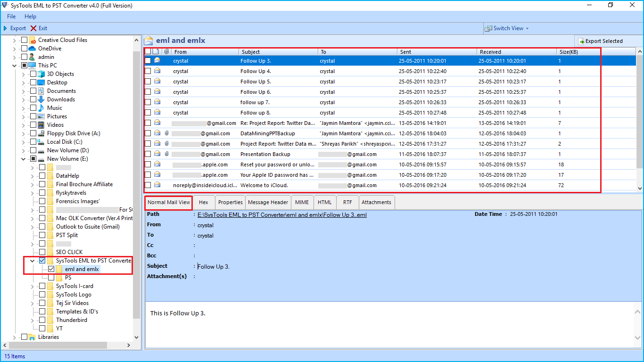The width and height of the screenshot is (644, 362).
Task: Click the attachment paperclip column header icon
Action: pyautogui.click(x=166, y=52)
